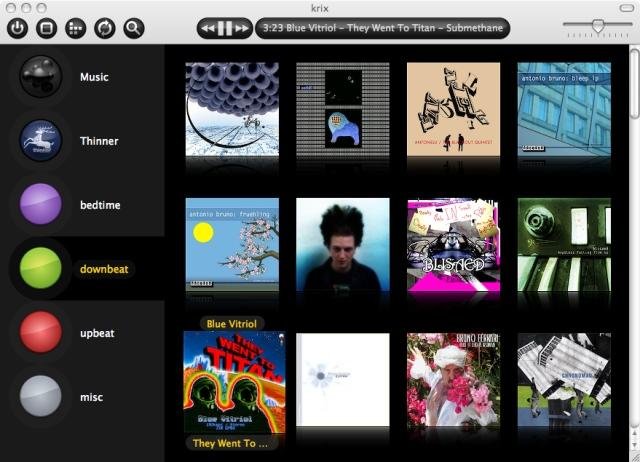Open the cover showing a spiky-haired man
The width and height of the screenshot is (640, 462).
[343, 244]
